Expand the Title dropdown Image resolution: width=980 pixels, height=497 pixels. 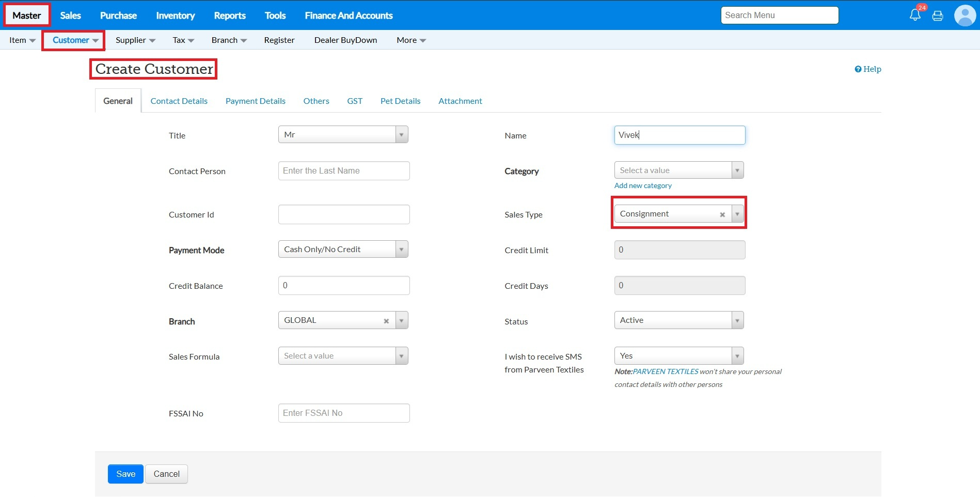pyautogui.click(x=401, y=135)
